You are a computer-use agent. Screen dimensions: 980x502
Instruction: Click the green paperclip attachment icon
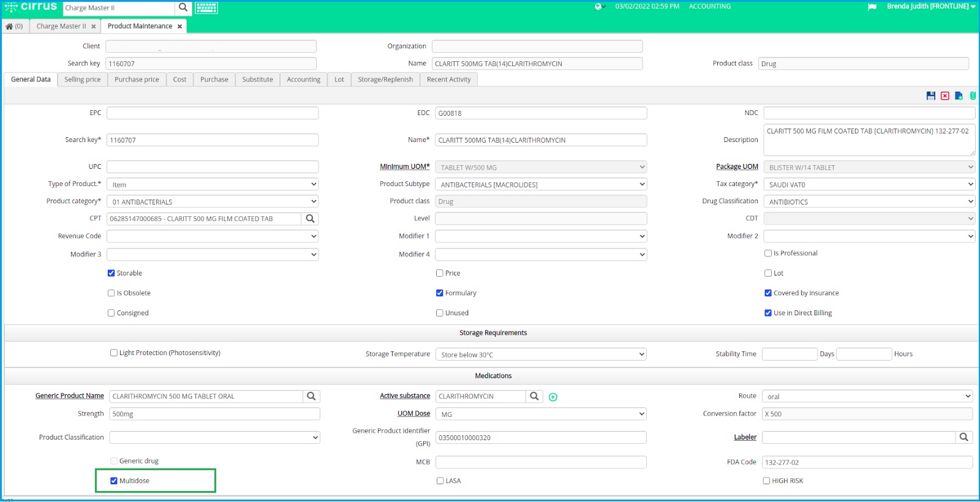point(973,96)
